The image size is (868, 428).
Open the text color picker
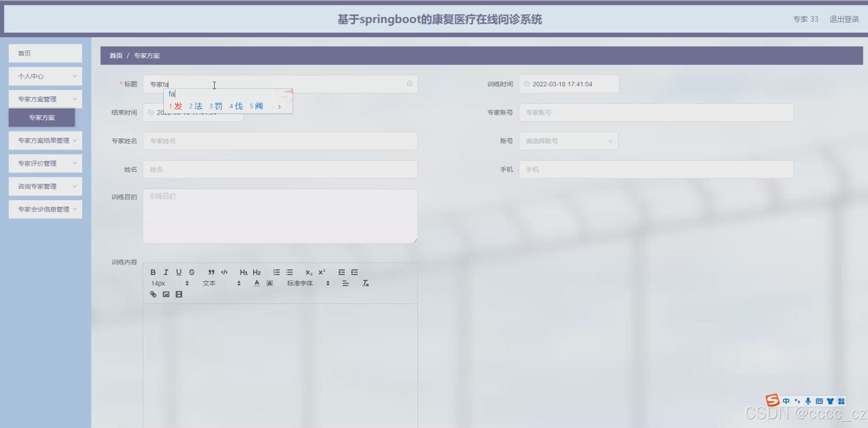point(257,283)
